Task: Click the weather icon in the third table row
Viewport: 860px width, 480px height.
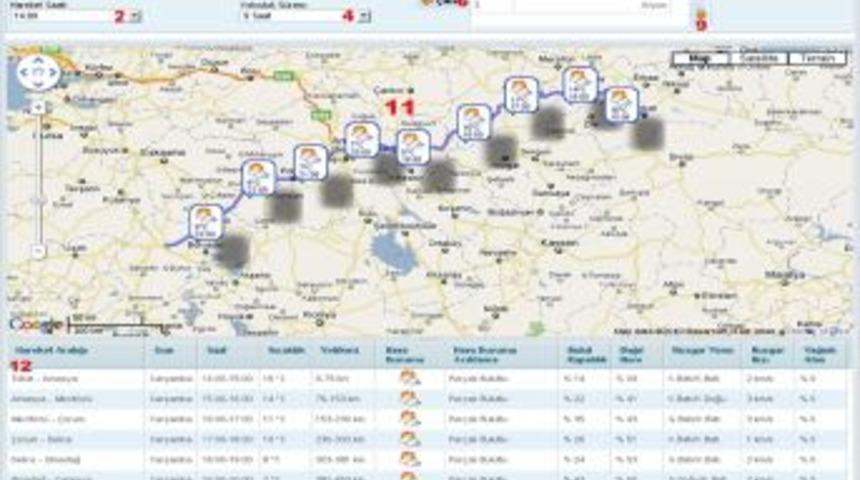Action: [409, 418]
